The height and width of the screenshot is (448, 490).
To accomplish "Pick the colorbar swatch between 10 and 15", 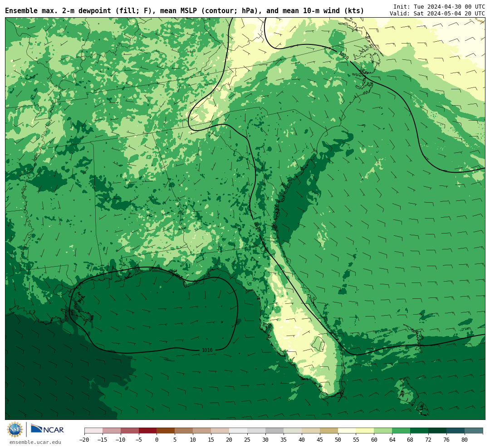I will click(202, 431).
